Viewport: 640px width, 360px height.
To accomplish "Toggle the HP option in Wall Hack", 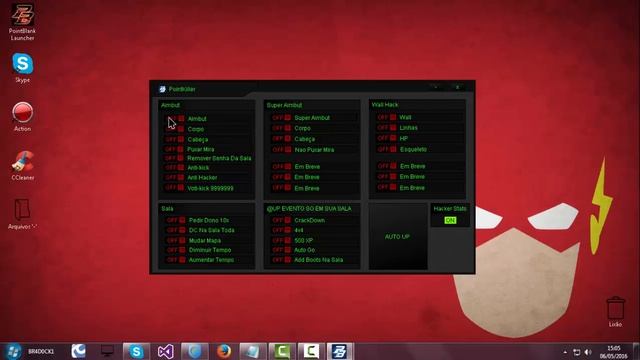I will point(387,138).
